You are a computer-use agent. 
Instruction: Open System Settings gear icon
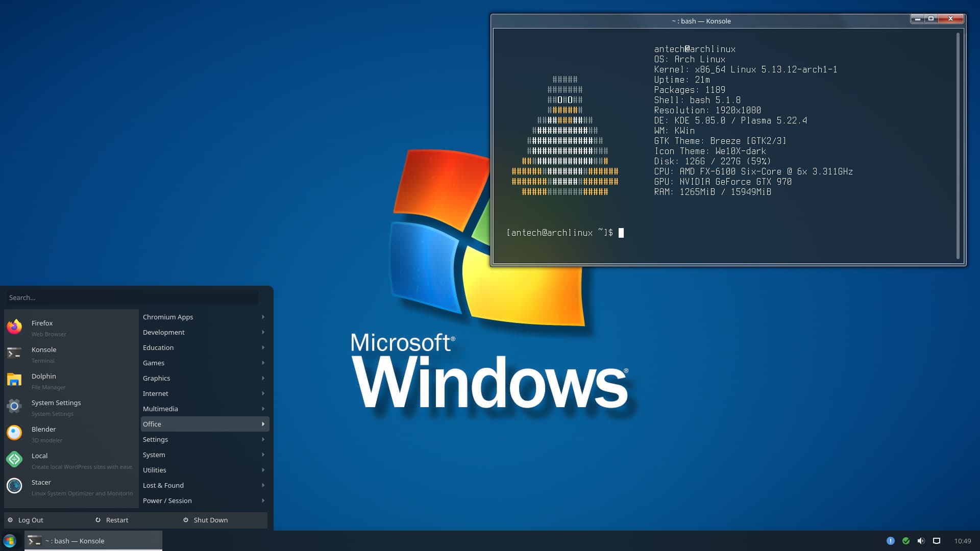click(14, 407)
